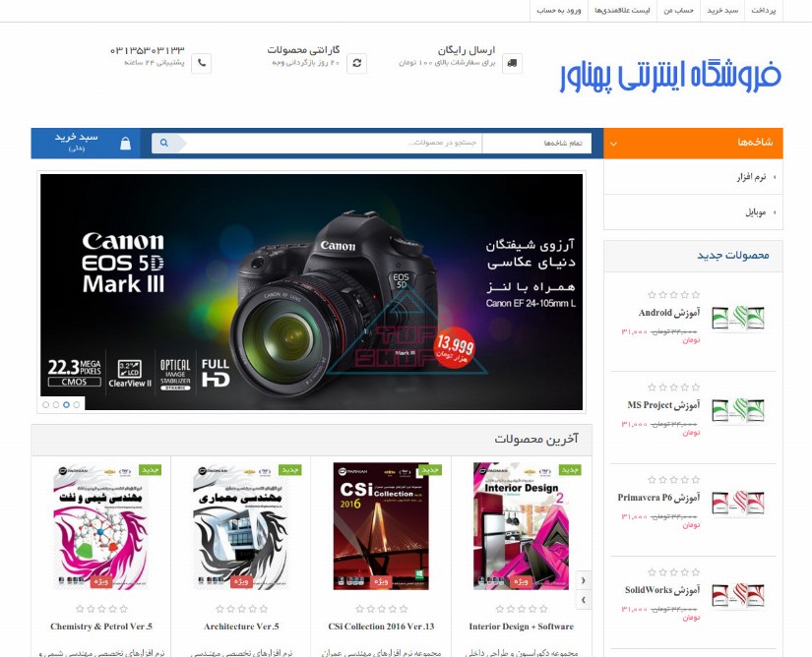Viewport: 812px width, 657px height.
Task: Expand the نرم افزار category arrow
Action: tap(775, 177)
